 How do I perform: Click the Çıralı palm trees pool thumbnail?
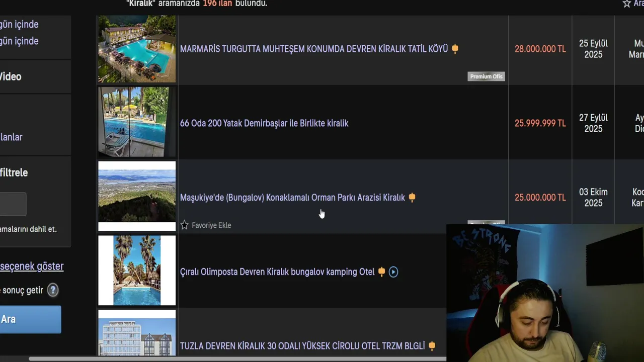coord(137,270)
